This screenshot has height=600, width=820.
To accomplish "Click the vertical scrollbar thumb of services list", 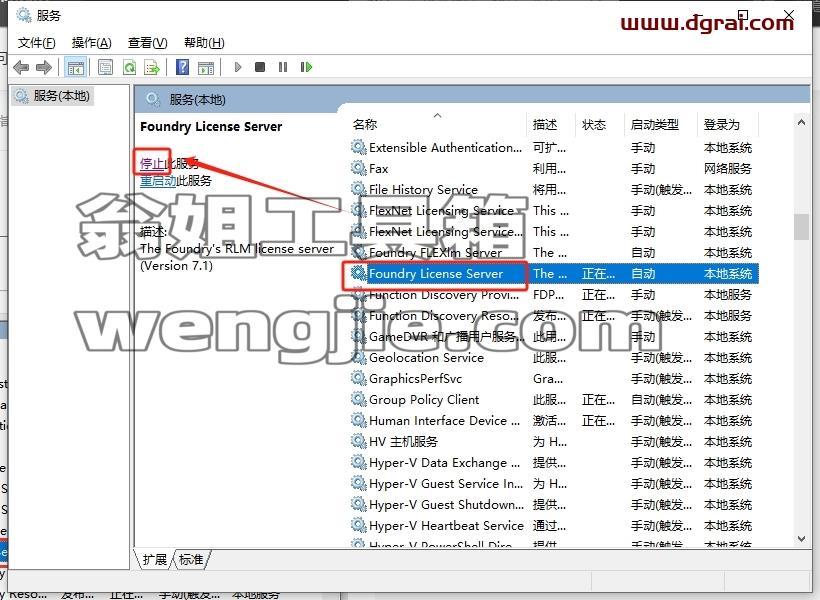I will 801,227.
